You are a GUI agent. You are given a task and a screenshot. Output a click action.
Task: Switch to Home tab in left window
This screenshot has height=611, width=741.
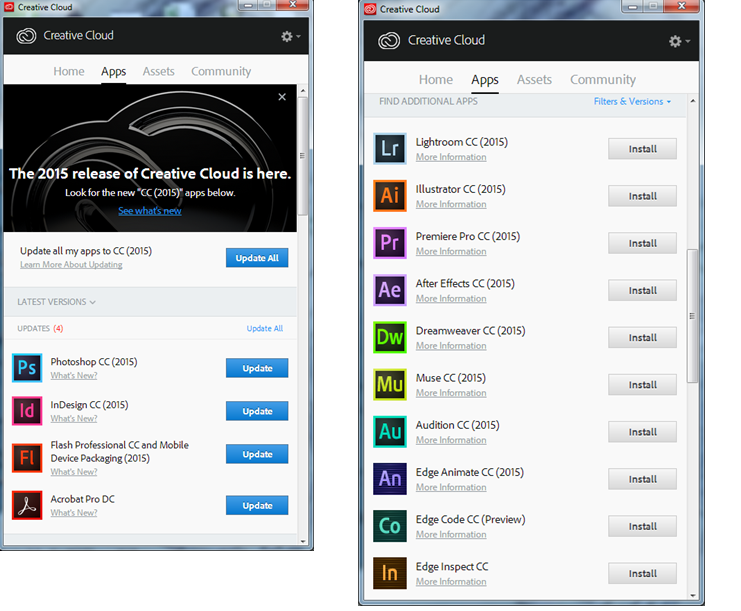pos(69,71)
